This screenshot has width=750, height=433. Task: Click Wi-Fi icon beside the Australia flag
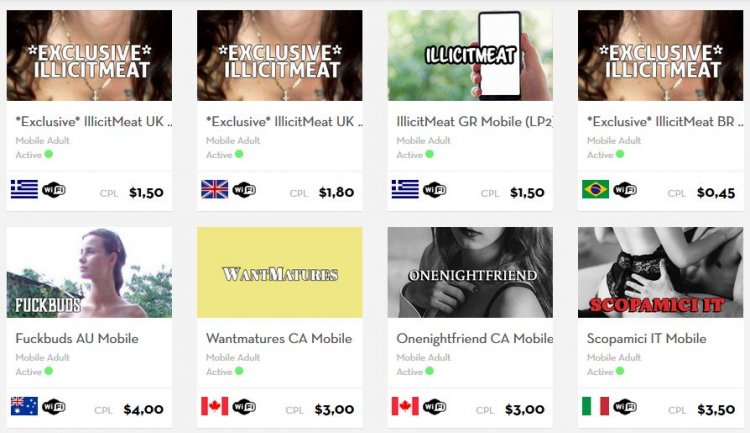54,407
